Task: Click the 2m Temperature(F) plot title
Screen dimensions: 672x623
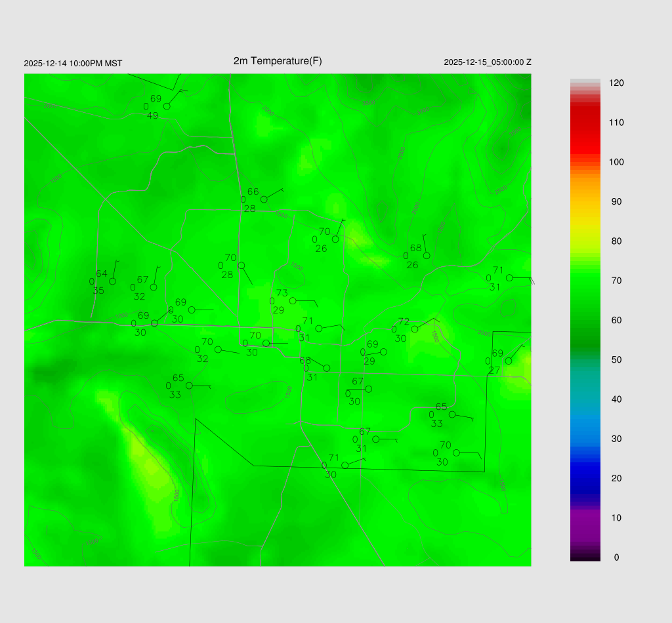Action: [278, 61]
